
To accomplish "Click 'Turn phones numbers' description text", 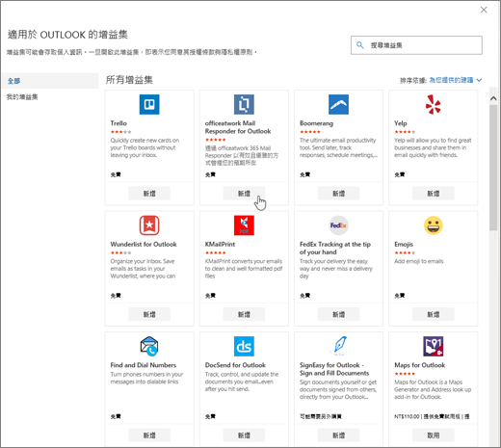I will pyautogui.click(x=146, y=378).
